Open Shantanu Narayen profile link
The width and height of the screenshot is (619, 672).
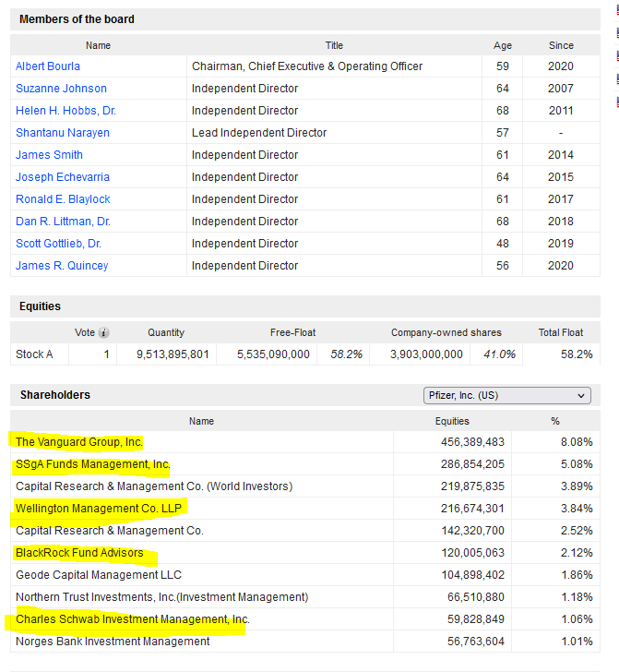63,133
